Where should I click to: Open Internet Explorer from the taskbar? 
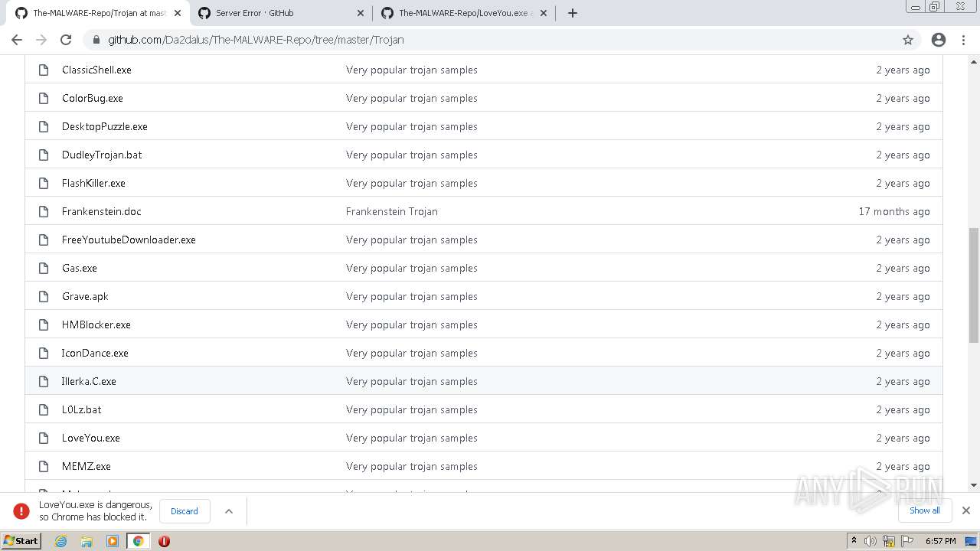click(x=60, y=541)
